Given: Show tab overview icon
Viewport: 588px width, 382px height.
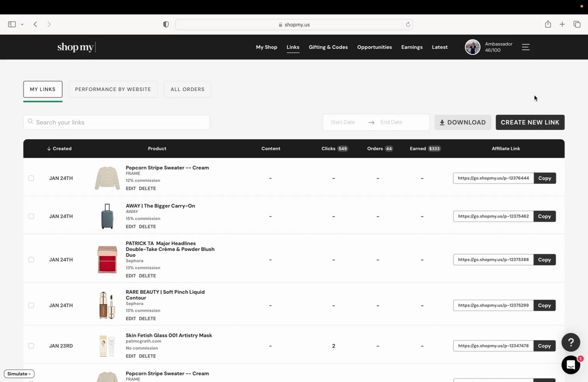Looking at the screenshot, I should coord(577,24).
